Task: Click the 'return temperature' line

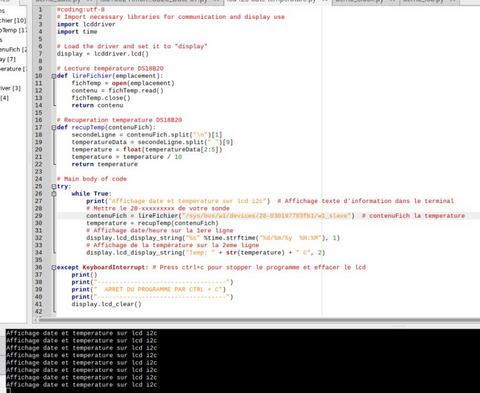Action: click(x=104, y=164)
